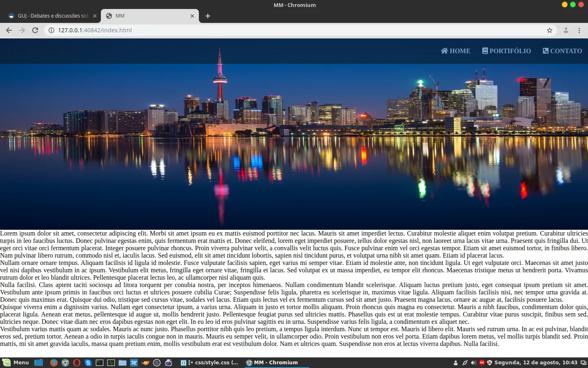Open the terminal from the taskbar
588x368 pixels.
pos(100,363)
